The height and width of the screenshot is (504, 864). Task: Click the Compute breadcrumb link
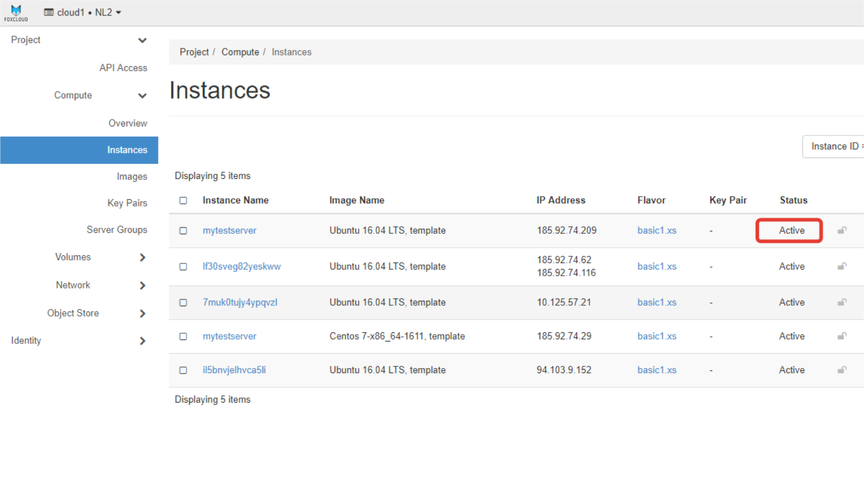(x=240, y=52)
